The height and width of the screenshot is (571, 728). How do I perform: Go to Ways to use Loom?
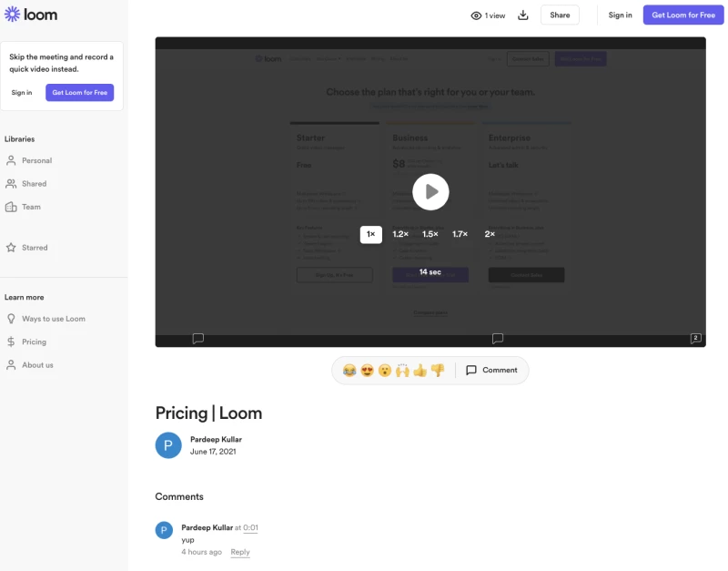[54, 319]
